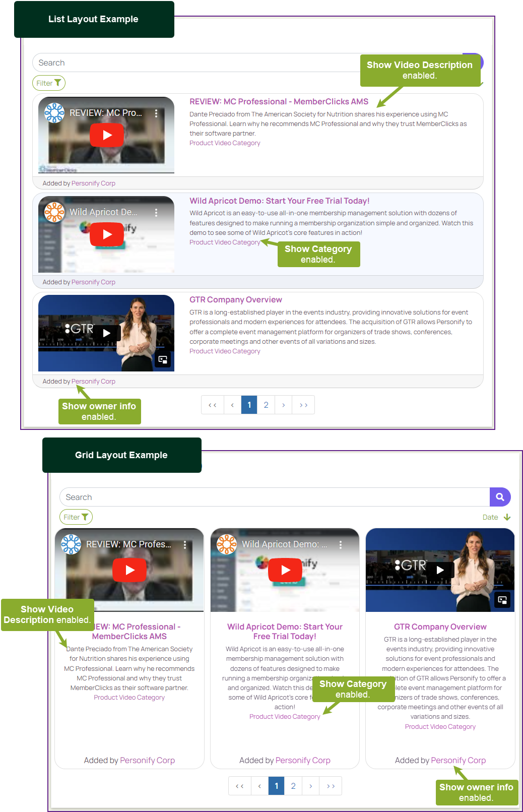The width and height of the screenshot is (523, 812).
Task: Go to first page in list layout pagination
Action: coord(213,405)
